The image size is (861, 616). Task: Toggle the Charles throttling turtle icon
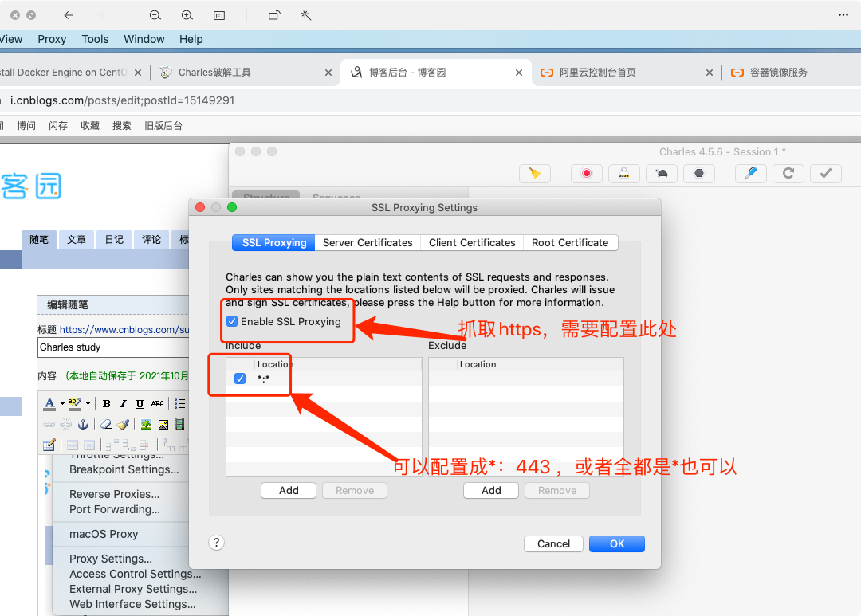(x=662, y=174)
